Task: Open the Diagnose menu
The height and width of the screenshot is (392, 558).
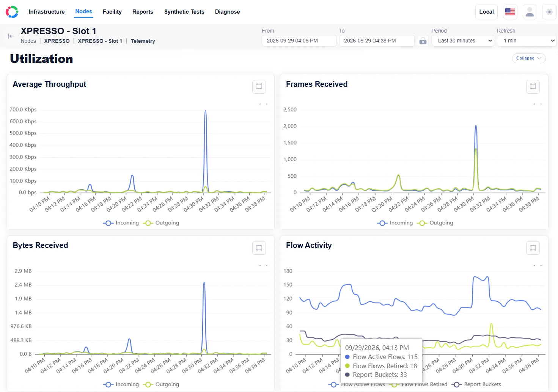Action: tap(228, 12)
